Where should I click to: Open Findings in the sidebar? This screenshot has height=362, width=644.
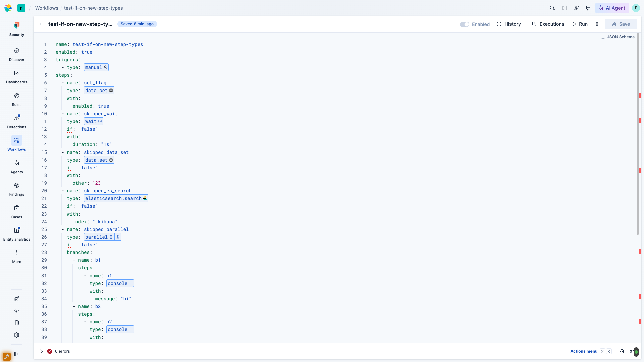point(17,189)
